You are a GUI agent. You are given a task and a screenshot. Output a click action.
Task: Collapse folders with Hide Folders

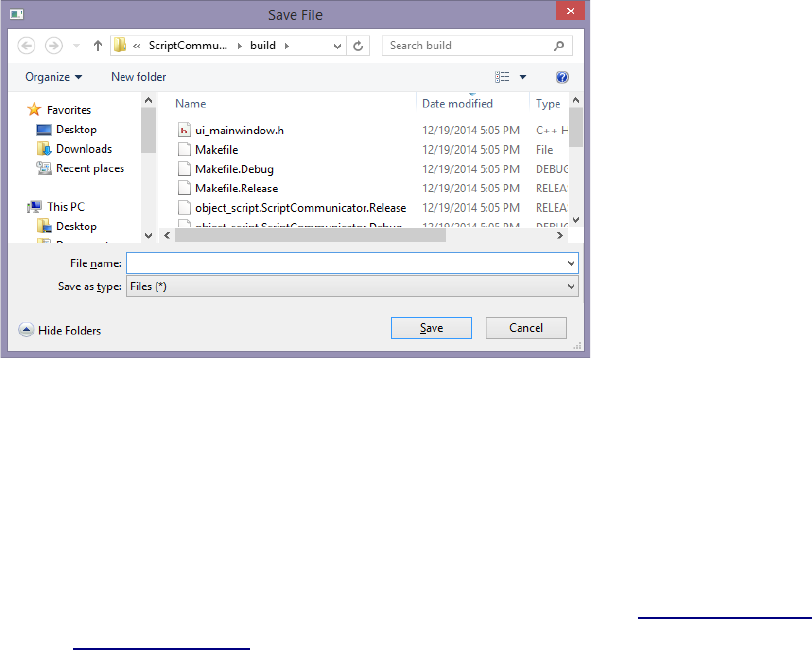(x=60, y=330)
